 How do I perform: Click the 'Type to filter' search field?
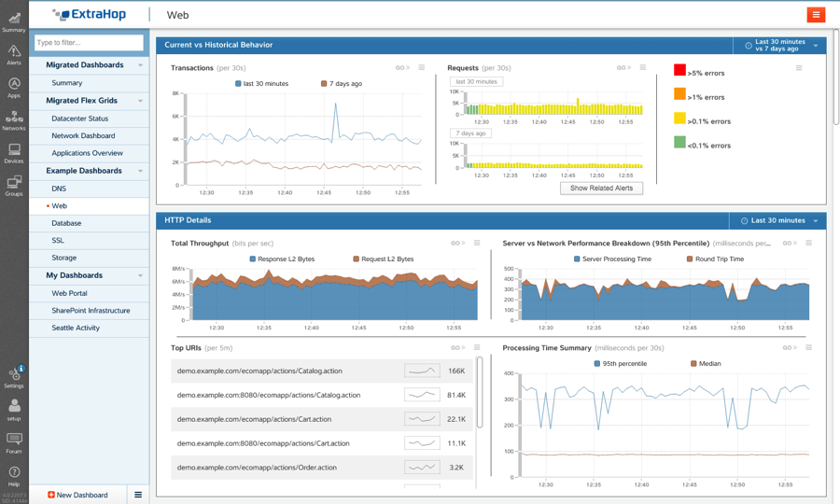click(x=89, y=43)
